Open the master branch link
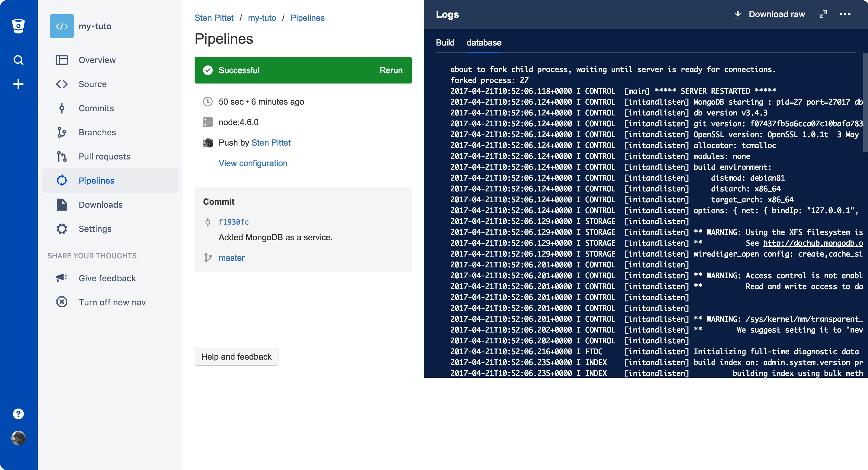The width and height of the screenshot is (868, 470). [231, 257]
